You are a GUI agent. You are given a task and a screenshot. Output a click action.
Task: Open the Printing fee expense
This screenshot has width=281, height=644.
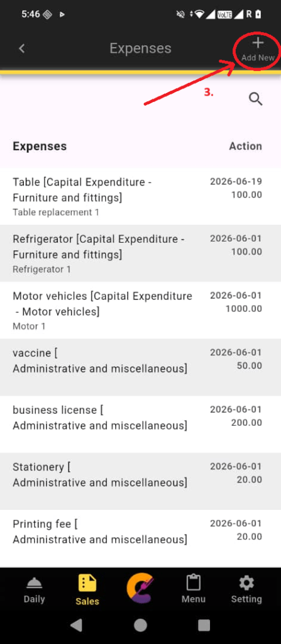tap(141, 539)
